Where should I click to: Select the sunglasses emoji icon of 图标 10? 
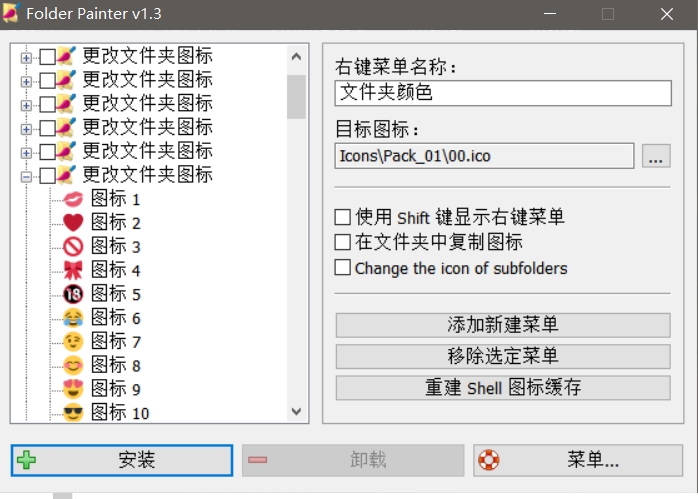coord(73,413)
